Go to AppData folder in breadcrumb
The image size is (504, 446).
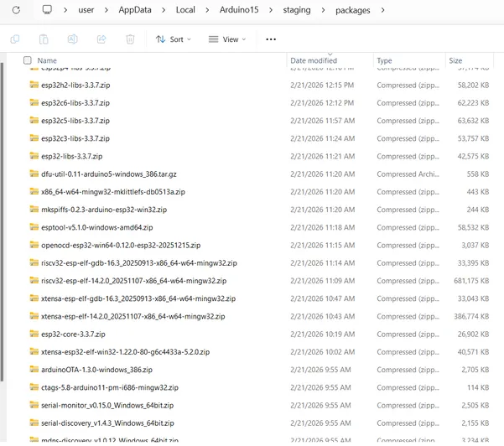click(135, 10)
